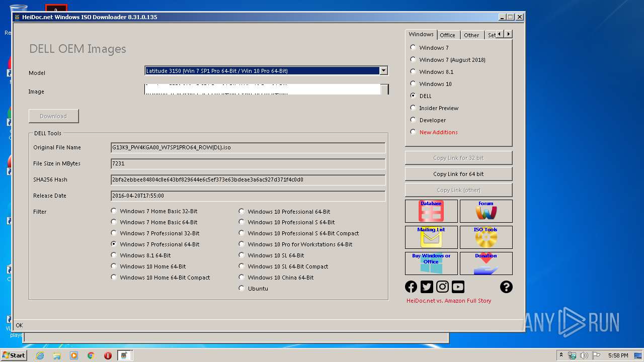Click the Release Date field

[248, 196]
